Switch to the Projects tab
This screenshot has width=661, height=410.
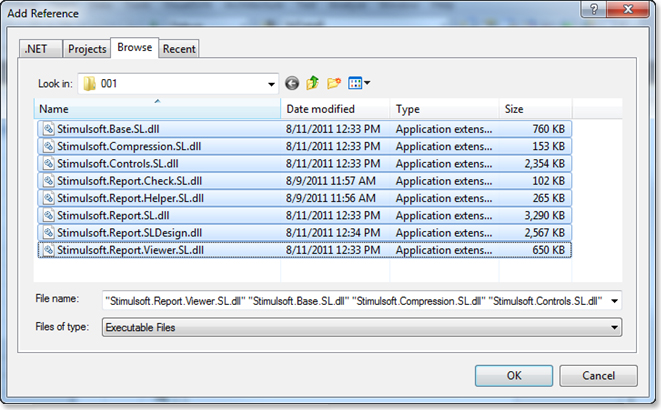87,49
